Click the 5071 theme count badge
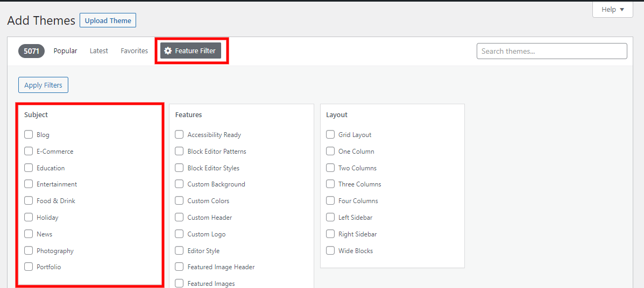The width and height of the screenshot is (644, 288). point(31,51)
